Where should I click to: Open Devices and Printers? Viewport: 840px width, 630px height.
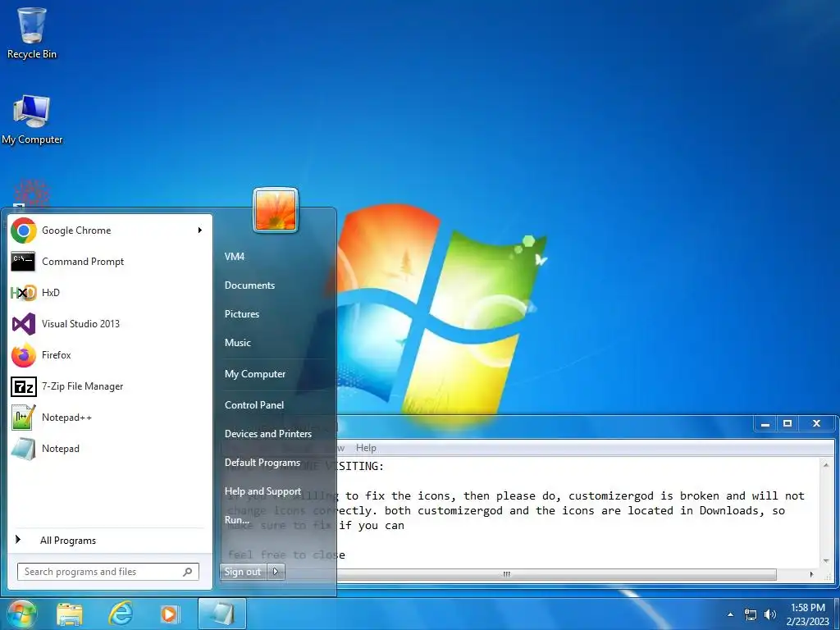[268, 434]
